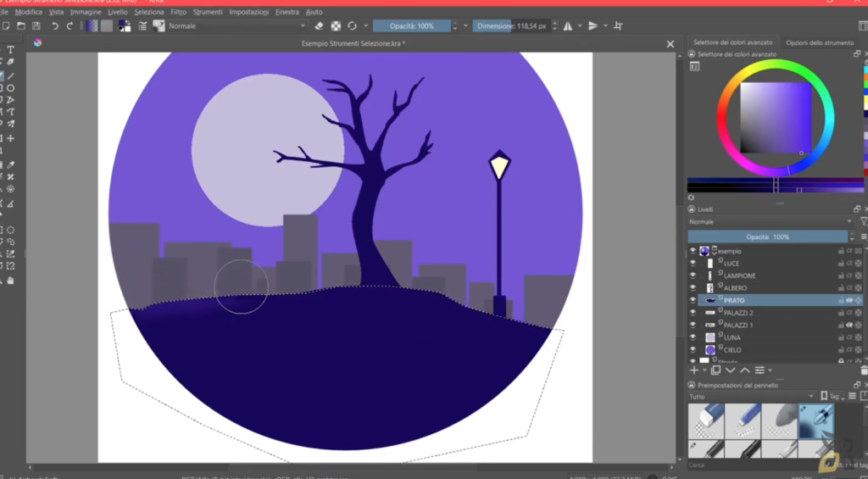
Task: Hide the ALBERO layer
Action: 693,288
